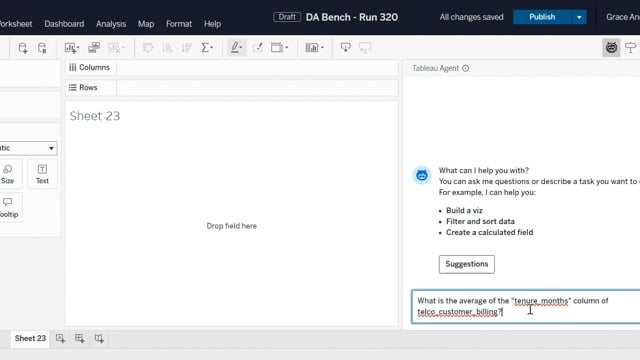640x360 pixels.
Task: Select the Sheet 23 tab
Action: point(30,338)
